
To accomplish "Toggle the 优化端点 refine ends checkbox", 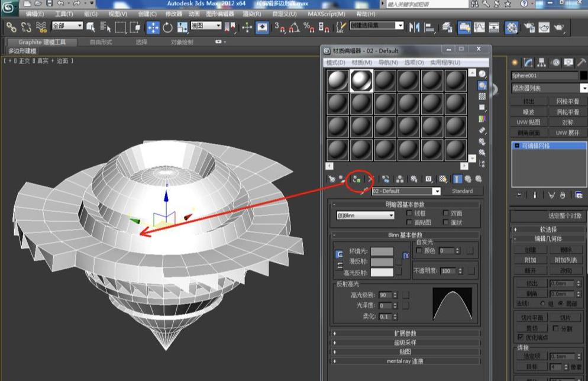I will (521, 337).
